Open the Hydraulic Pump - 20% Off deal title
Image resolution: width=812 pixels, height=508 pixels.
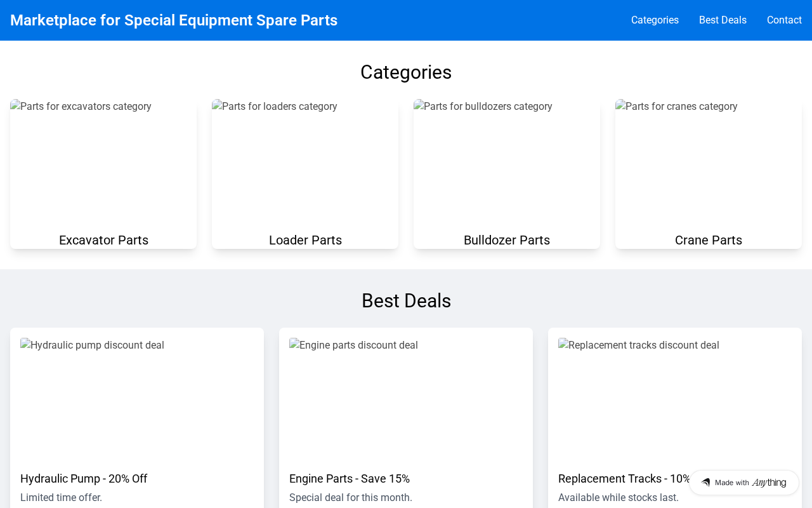84,479
